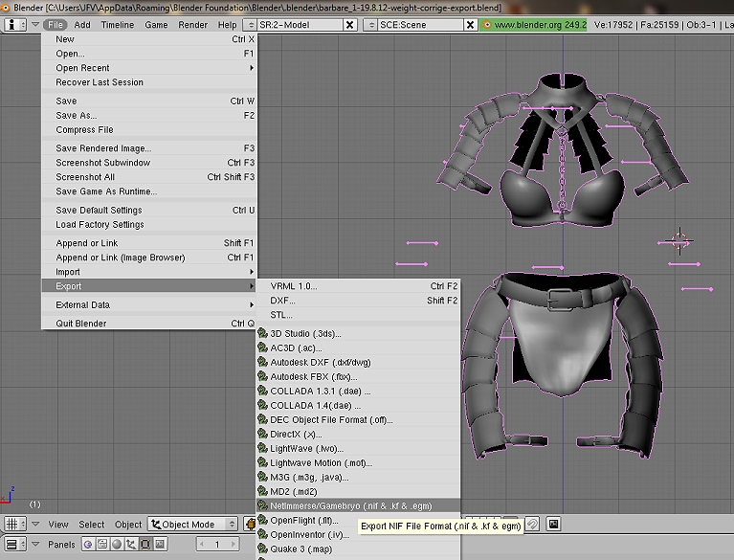Choose Compress File entry

pos(149,129)
